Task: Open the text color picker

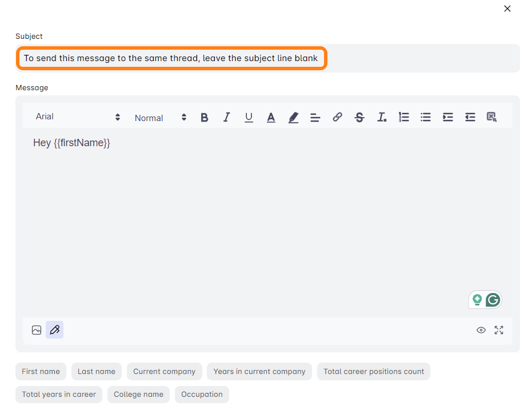Action: tap(271, 118)
